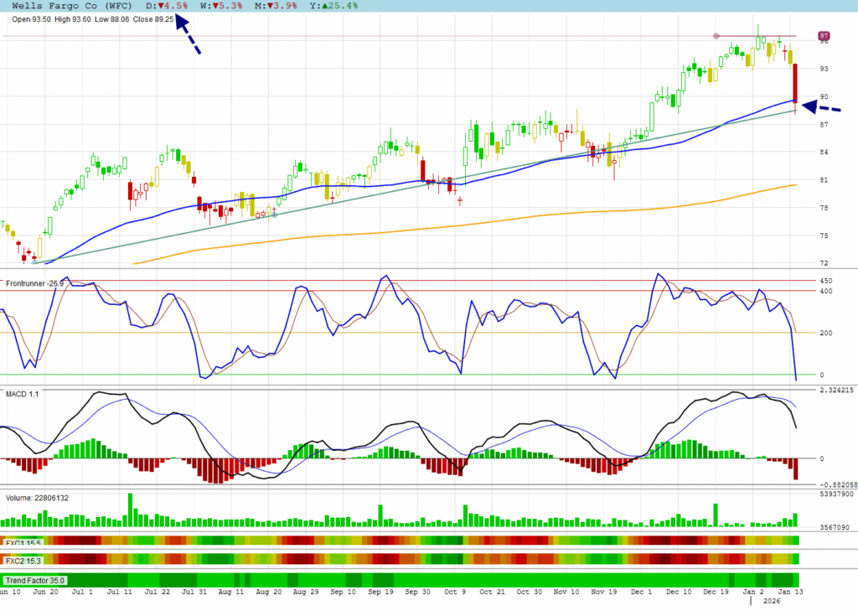Click the dashed arrow beside the 90 price level

[x=821, y=106]
